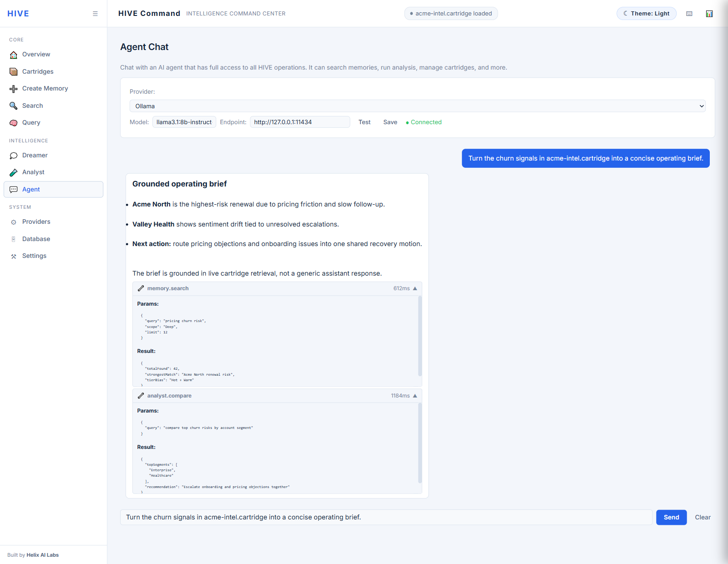Open Dreamer using its speech bubble icon
Image resolution: width=728 pixels, height=564 pixels.
pos(14,156)
